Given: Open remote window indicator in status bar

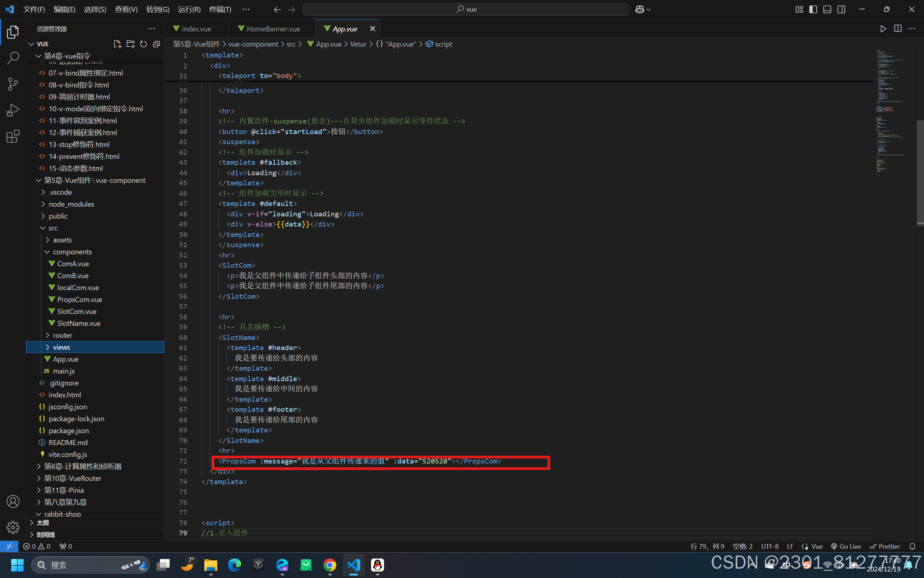Looking at the screenshot, I should click(9, 546).
